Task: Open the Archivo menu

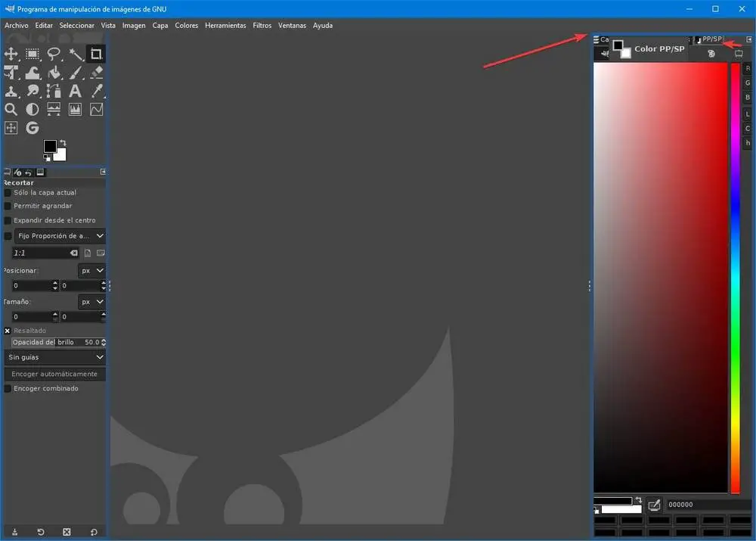Action: pos(17,26)
